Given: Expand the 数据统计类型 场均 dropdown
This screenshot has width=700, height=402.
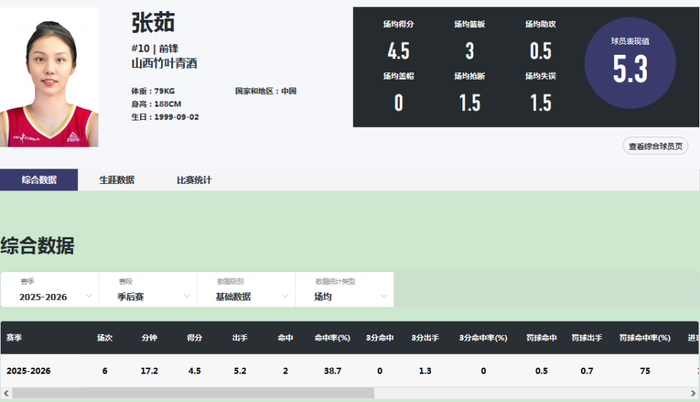Looking at the screenshot, I should [345, 290].
